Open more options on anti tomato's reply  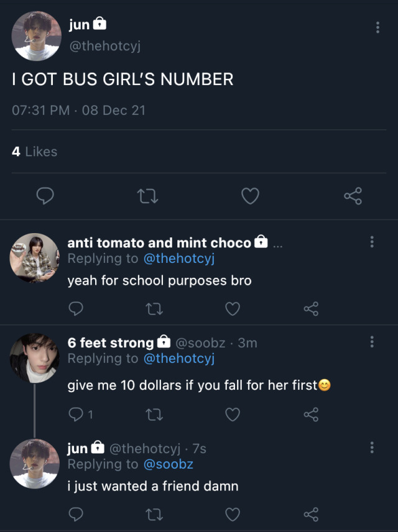pos(372,242)
